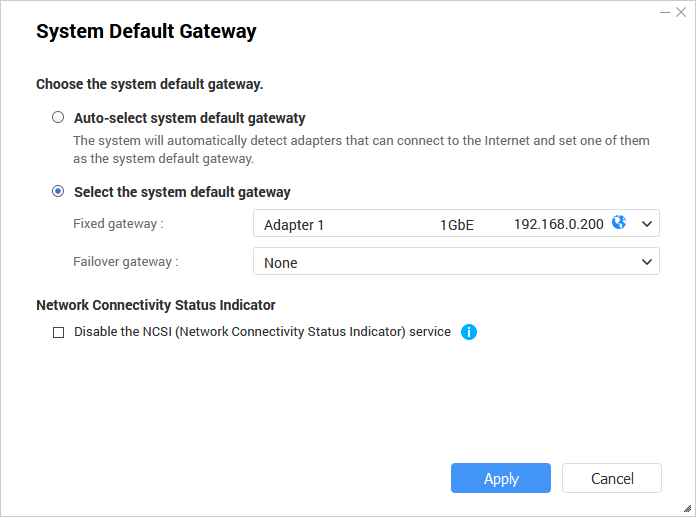The image size is (696, 517).
Task: Click the Network Connectivity Status Indicator heading
Action: (x=155, y=305)
